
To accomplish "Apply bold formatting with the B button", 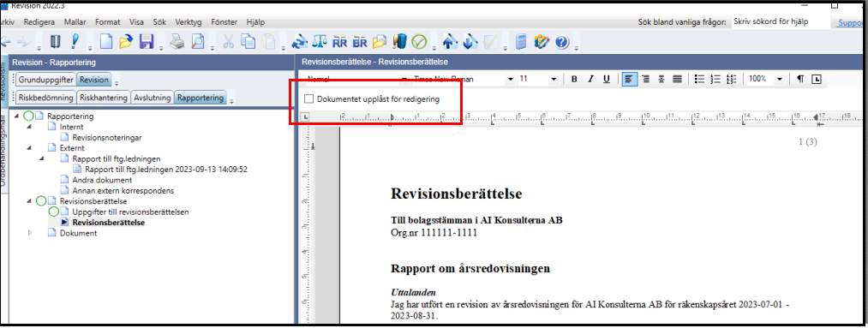I will point(574,79).
